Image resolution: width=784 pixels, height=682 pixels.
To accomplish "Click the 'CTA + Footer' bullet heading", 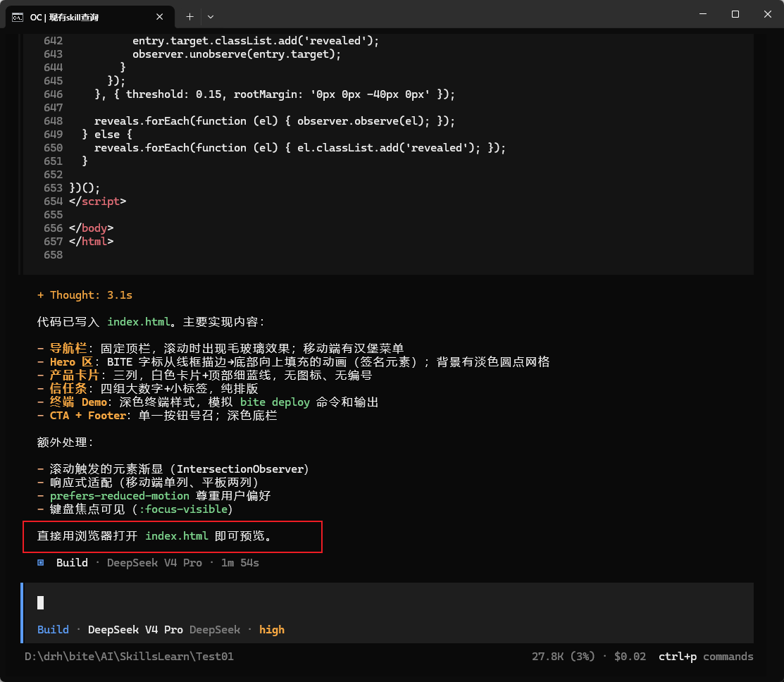I will coord(87,416).
